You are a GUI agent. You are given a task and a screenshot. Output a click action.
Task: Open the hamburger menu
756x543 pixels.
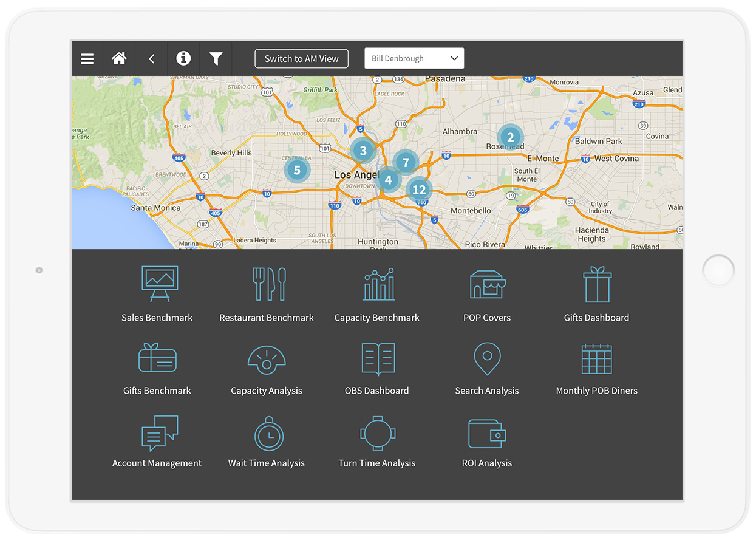coord(87,59)
